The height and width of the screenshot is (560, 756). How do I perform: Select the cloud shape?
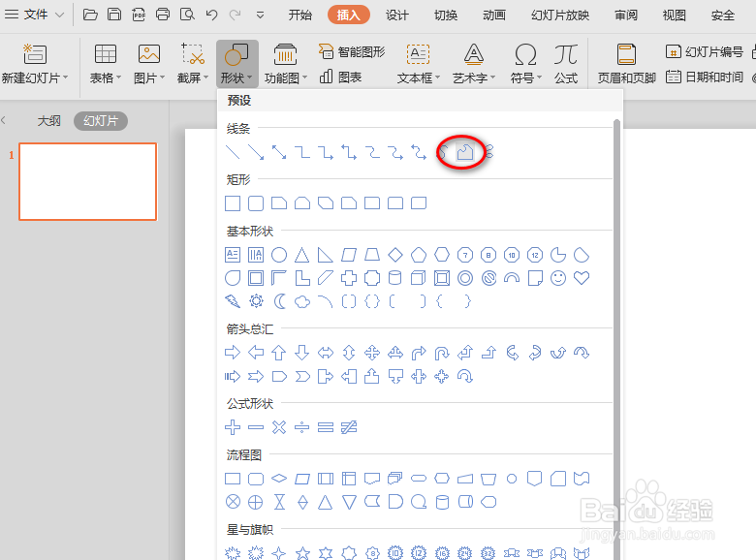pos(302,301)
